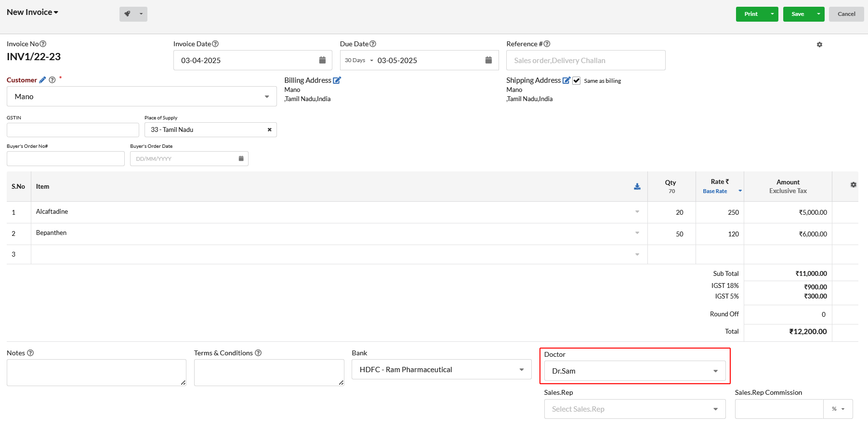
Task: Open the Due Date calendar picker
Action: 488,60
